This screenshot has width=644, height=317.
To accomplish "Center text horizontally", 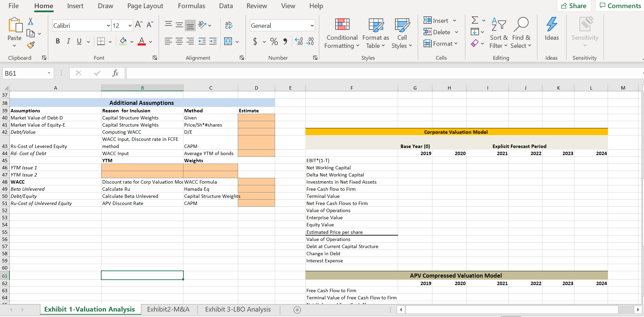I will [179, 41].
